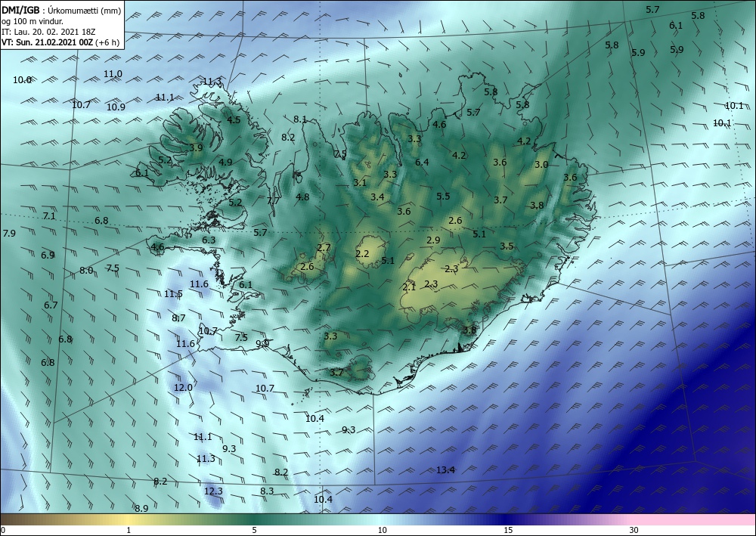Image resolution: width=756 pixels, height=536 pixels.
Task: Click the '0' label on the color scale
Action: (x=3, y=530)
